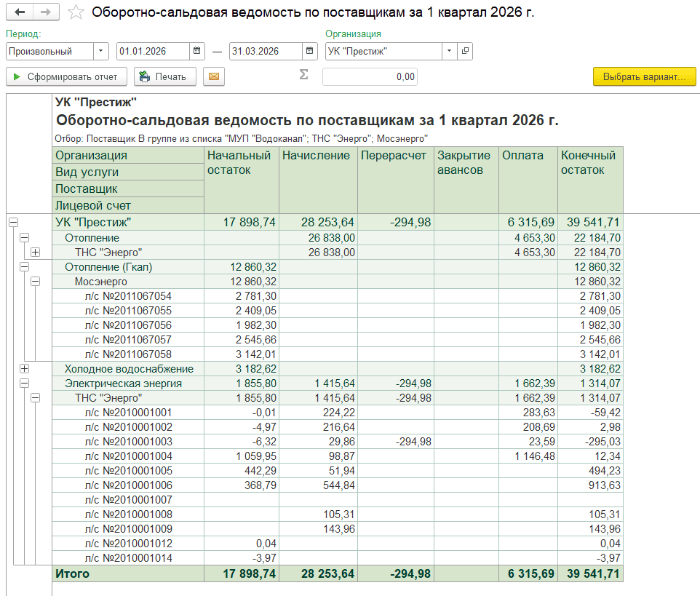Click the sum field showing 0,00
700x596 pixels.
[370, 76]
